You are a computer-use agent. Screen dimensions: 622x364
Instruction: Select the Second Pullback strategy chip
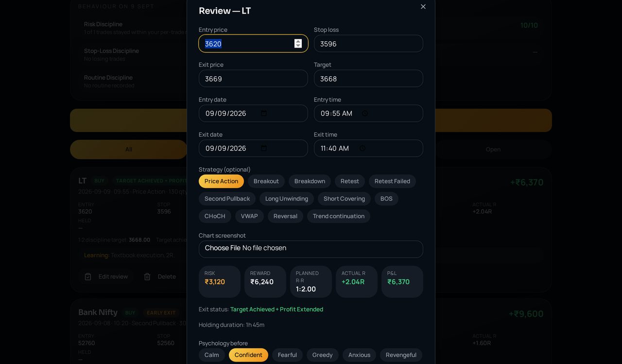coord(227,199)
